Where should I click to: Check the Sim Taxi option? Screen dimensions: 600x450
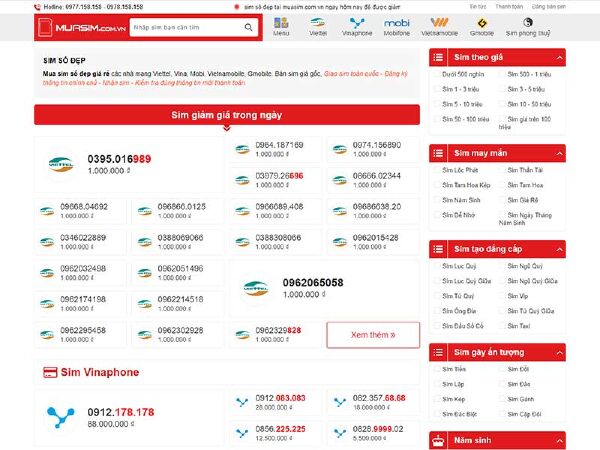click(x=502, y=326)
